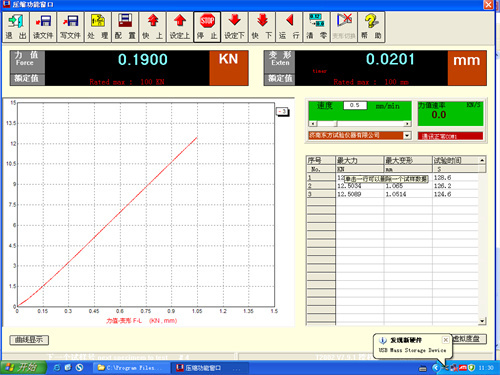Click the speed slider right arrow
The width and height of the screenshot is (500, 375).
click(407, 124)
